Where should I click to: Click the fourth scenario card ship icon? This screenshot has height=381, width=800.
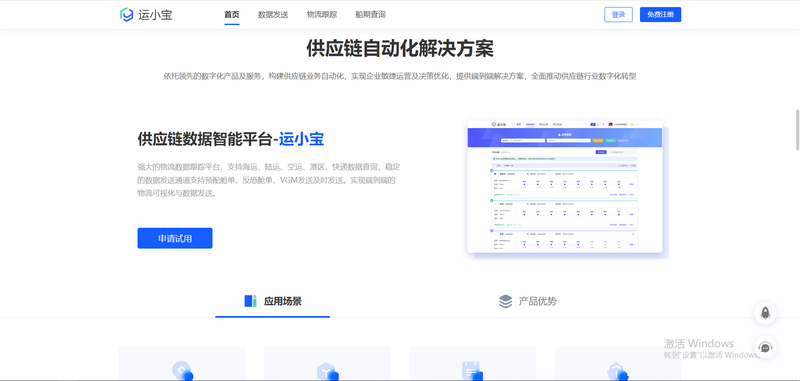(x=618, y=372)
